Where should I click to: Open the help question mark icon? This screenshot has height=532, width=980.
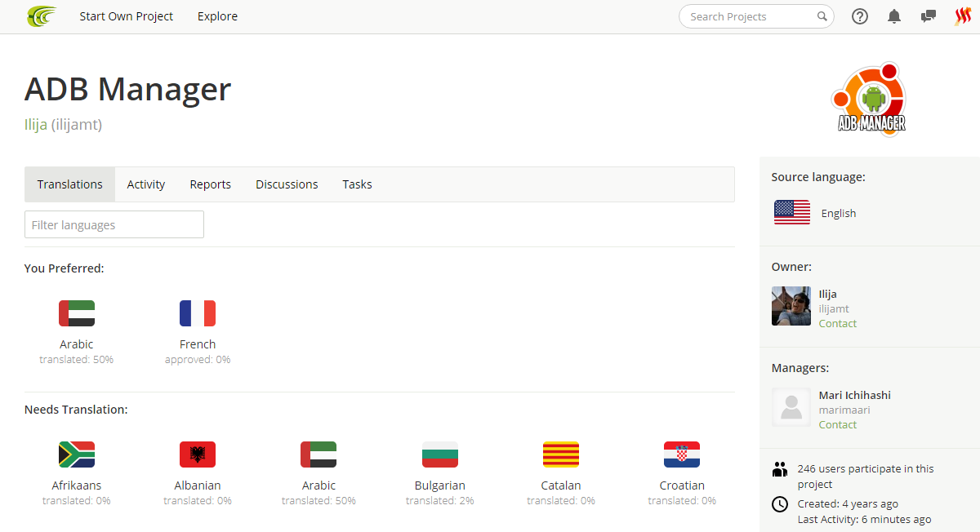tap(860, 16)
